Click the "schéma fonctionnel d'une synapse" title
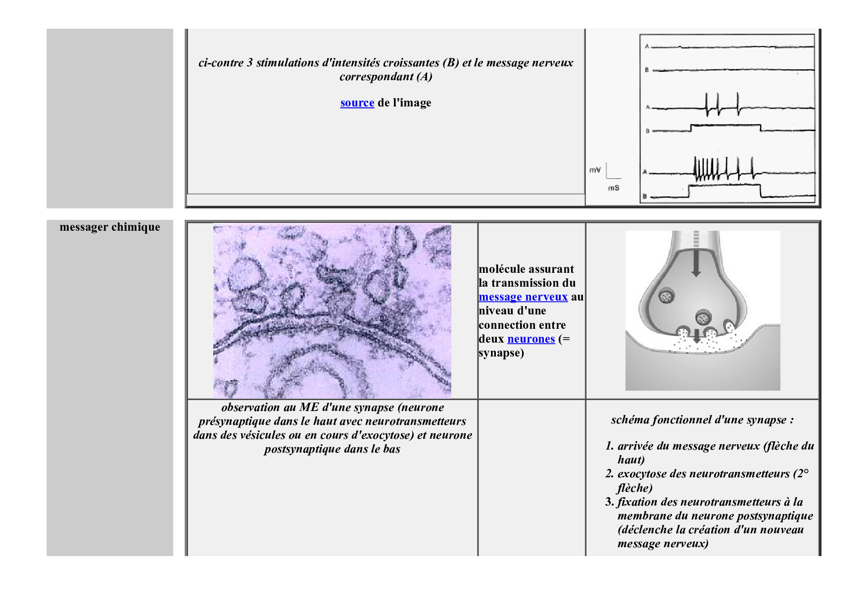 702,420
